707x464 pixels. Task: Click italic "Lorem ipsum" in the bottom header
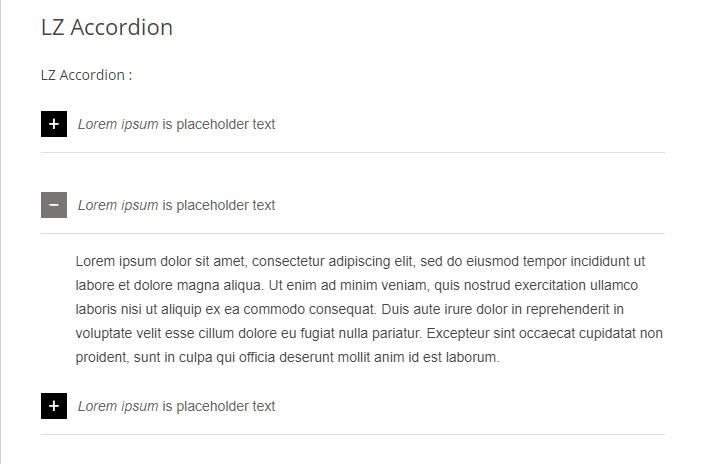pos(118,406)
